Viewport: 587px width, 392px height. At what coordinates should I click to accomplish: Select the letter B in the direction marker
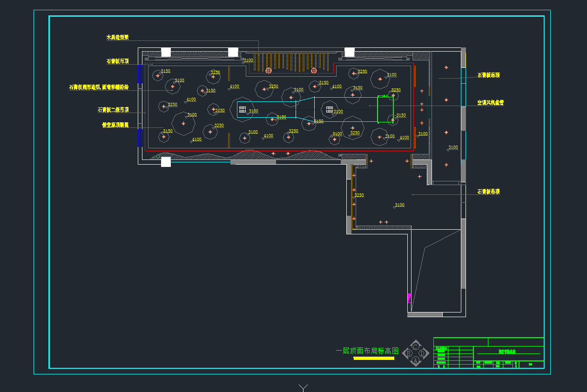[409, 353]
